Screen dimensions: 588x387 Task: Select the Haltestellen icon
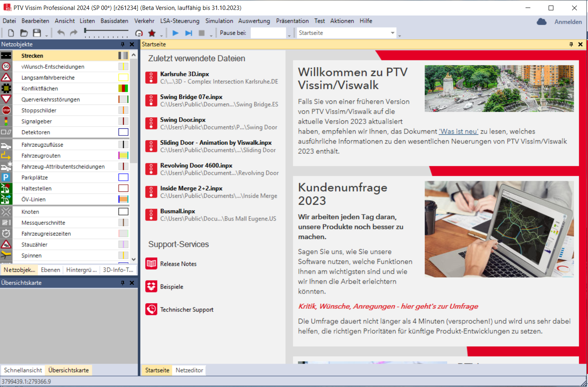[6, 188]
